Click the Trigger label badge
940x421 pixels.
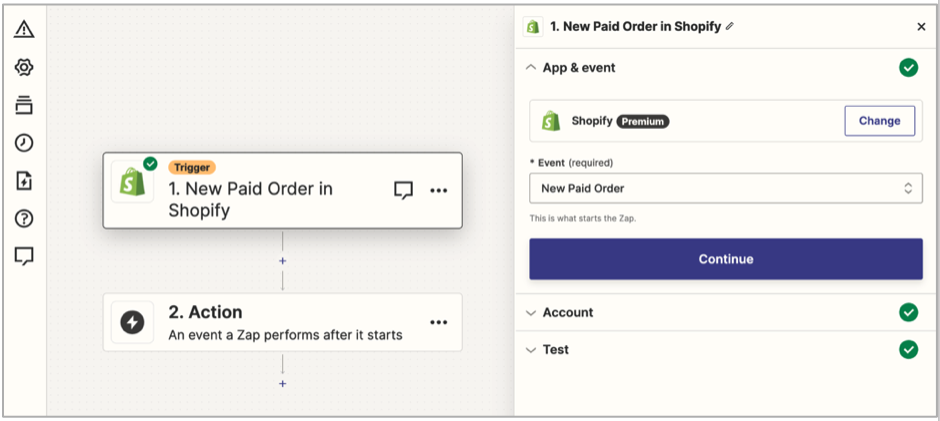(x=192, y=167)
